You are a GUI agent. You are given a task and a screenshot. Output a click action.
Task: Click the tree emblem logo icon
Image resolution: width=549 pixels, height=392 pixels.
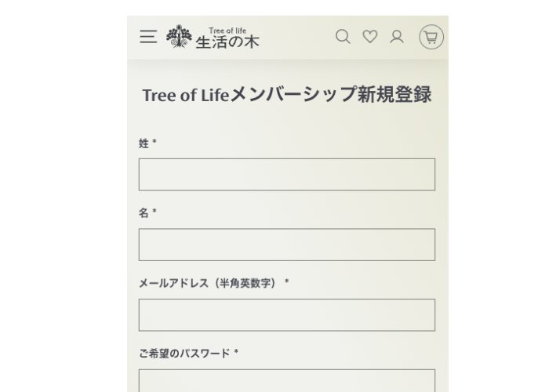(178, 38)
